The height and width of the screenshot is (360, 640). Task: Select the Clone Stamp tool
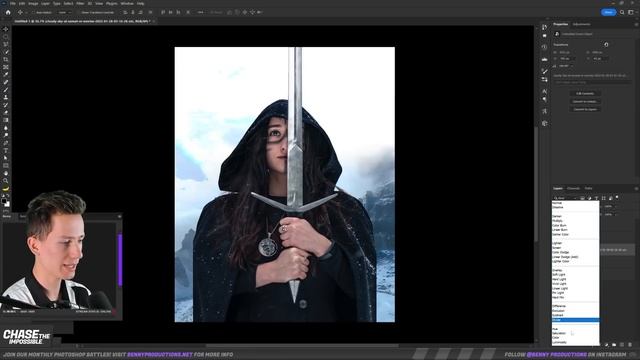[6, 97]
